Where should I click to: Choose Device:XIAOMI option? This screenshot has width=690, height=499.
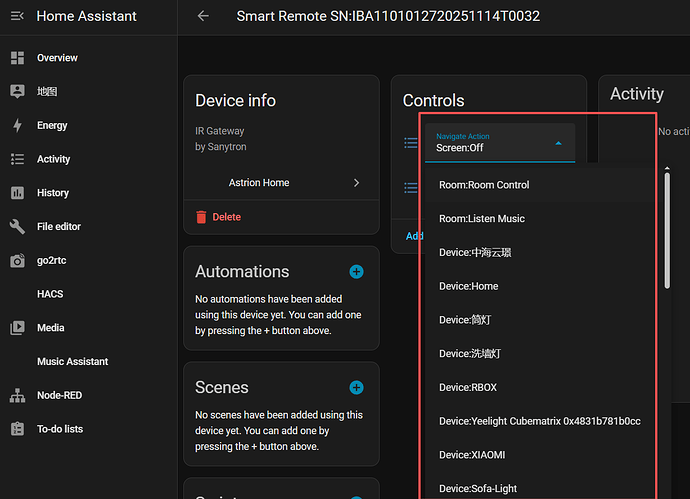coord(540,455)
